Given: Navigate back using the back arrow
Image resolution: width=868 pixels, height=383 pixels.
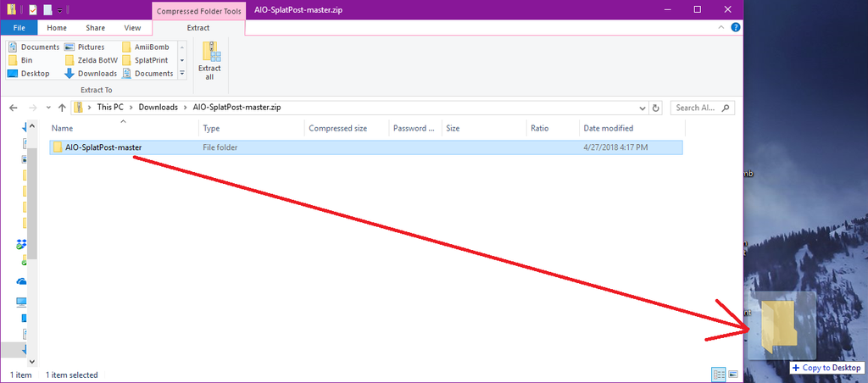Looking at the screenshot, I should (x=13, y=108).
